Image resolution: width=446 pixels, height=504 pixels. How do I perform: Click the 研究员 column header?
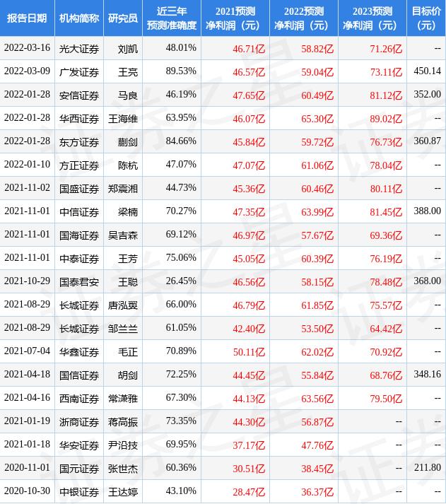(x=123, y=18)
